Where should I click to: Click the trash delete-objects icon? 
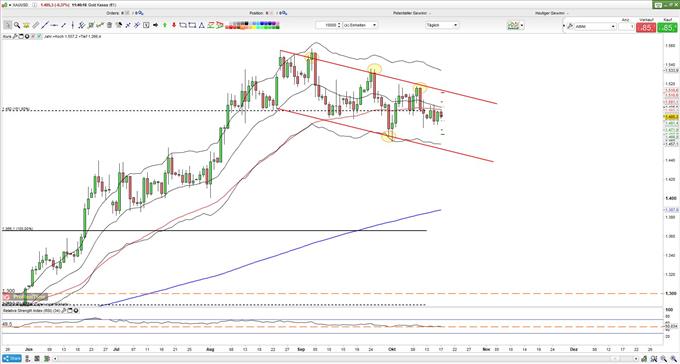tap(109, 25)
